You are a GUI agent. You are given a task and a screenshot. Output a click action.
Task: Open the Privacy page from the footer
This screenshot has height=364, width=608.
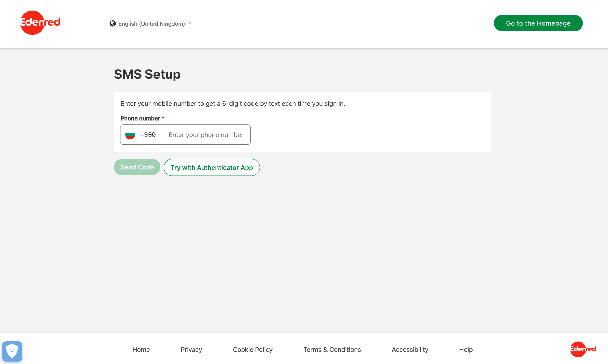click(191, 349)
